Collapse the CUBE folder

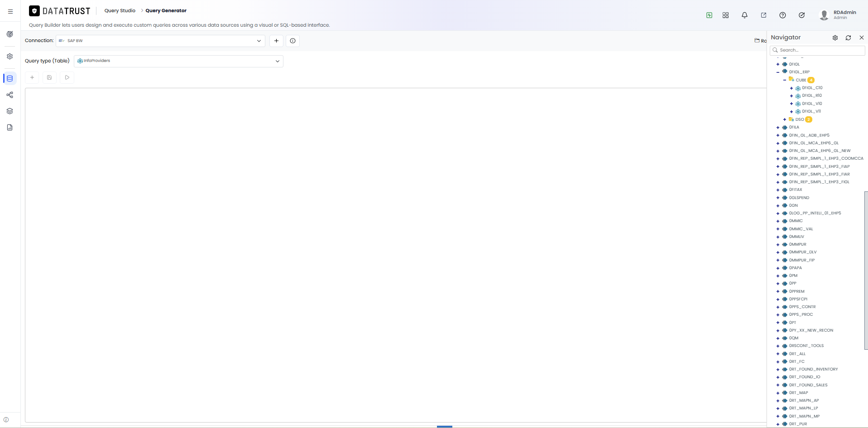(785, 80)
